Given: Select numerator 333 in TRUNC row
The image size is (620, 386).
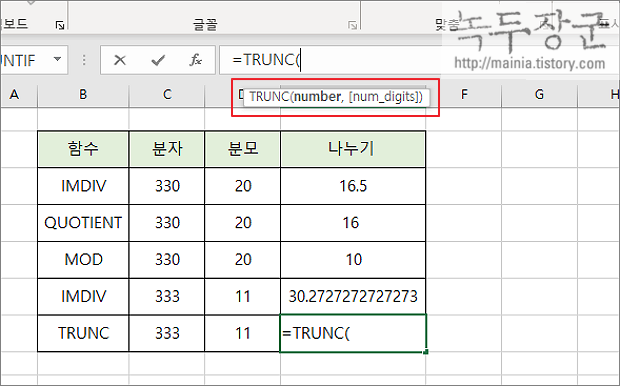Looking at the screenshot, I should point(167,333).
